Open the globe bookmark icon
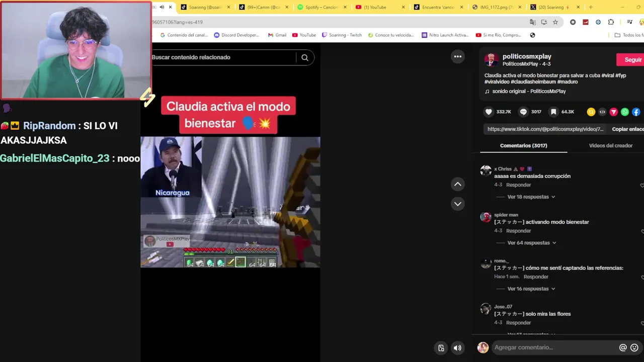Screen dimensions: 644x362 532,35
